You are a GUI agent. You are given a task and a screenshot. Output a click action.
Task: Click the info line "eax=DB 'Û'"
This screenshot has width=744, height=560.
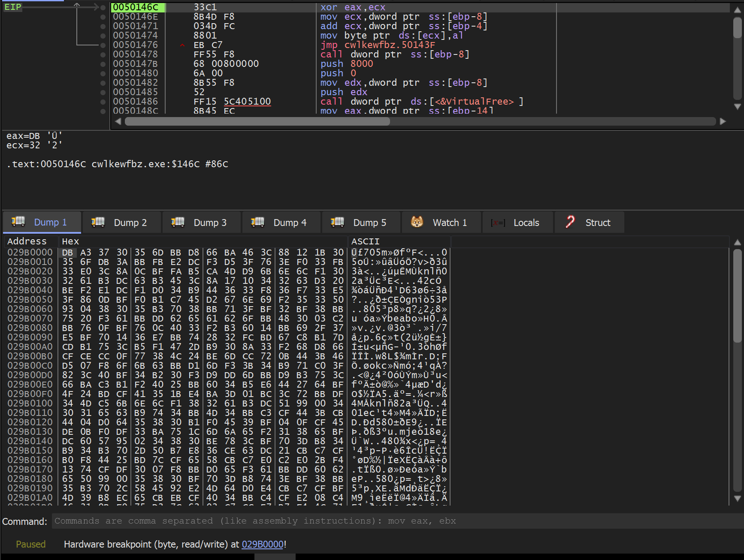pyautogui.click(x=34, y=136)
